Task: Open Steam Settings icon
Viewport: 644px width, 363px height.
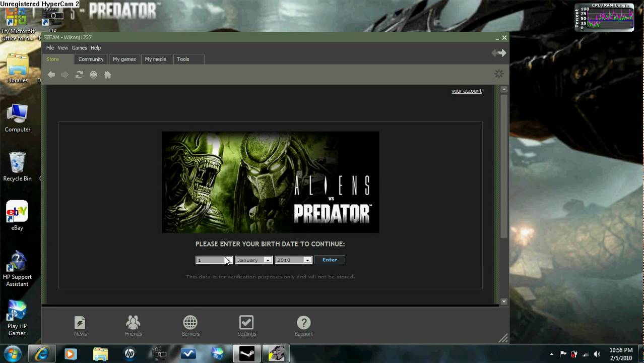Action: [246, 326]
